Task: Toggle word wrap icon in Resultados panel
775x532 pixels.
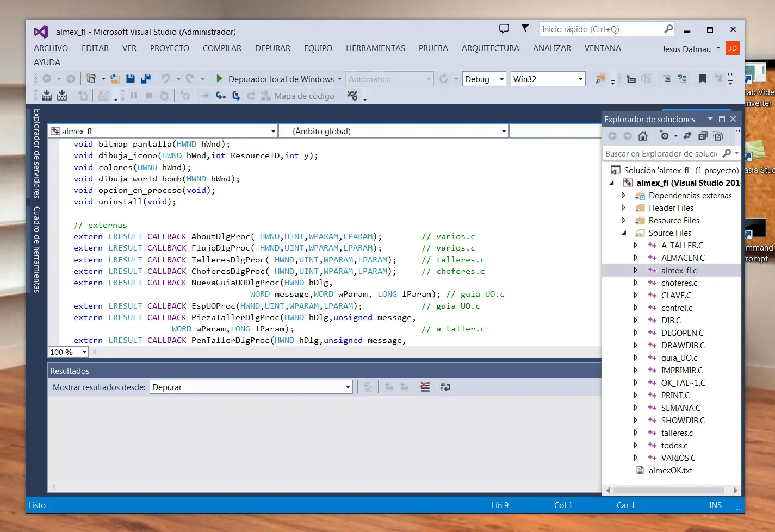Action: (x=445, y=387)
